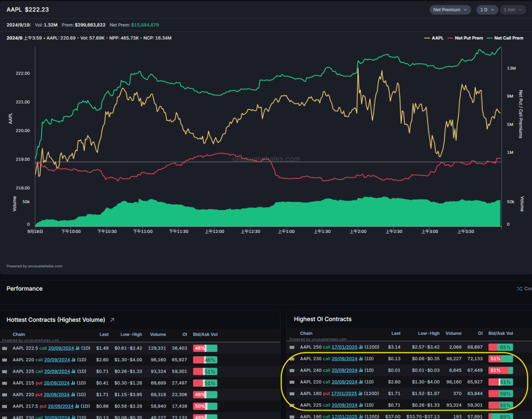
Task: Click the chain icon left of AAPL 240 call
Action: click(x=292, y=370)
